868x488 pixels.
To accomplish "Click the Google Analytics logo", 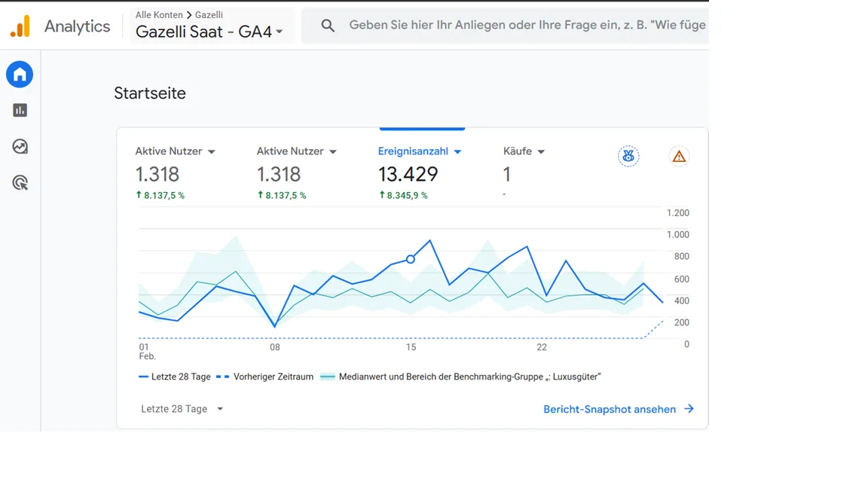I will (20, 25).
